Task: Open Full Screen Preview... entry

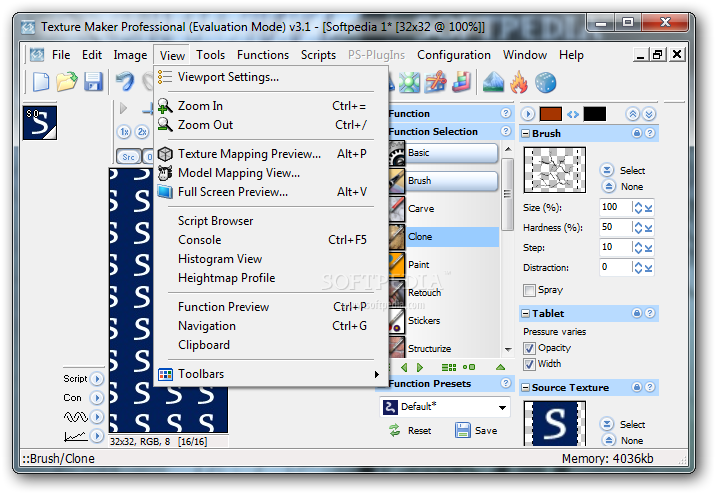Action: [271, 192]
